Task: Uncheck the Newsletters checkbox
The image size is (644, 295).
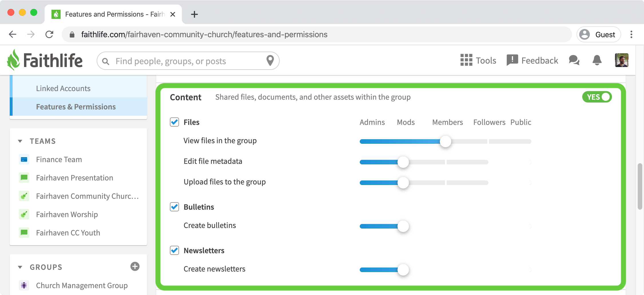Action: (x=174, y=250)
